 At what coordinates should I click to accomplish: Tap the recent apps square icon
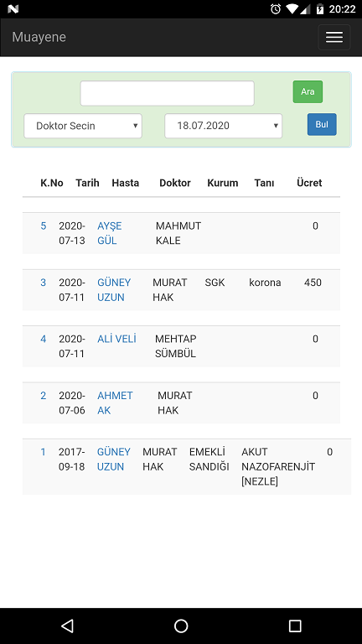tap(295, 626)
